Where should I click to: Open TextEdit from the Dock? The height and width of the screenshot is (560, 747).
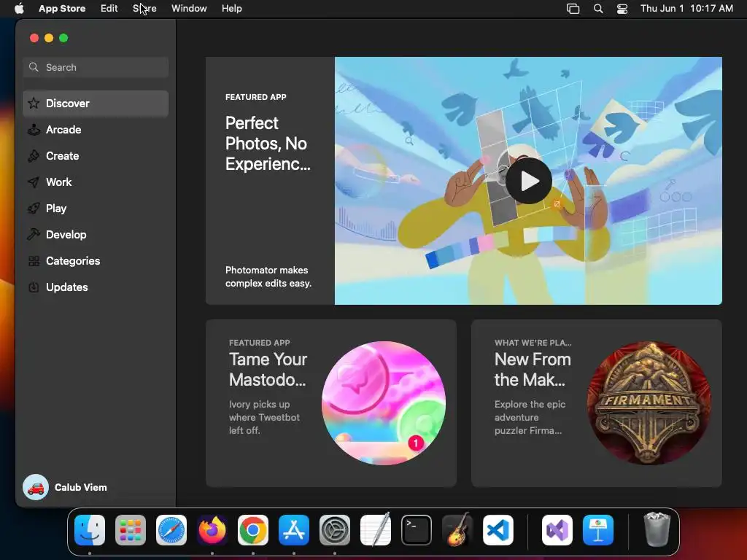(x=376, y=530)
